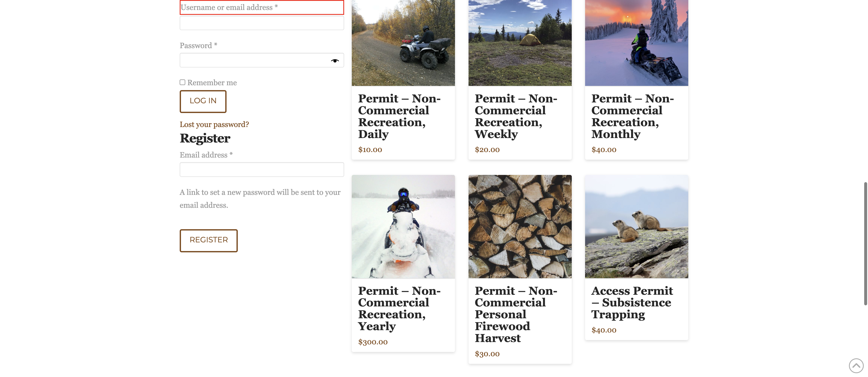Open the marmots Subsistence Trapping photo
Image resolution: width=868 pixels, height=377 pixels.
pyautogui.click(x=636, y=226)
